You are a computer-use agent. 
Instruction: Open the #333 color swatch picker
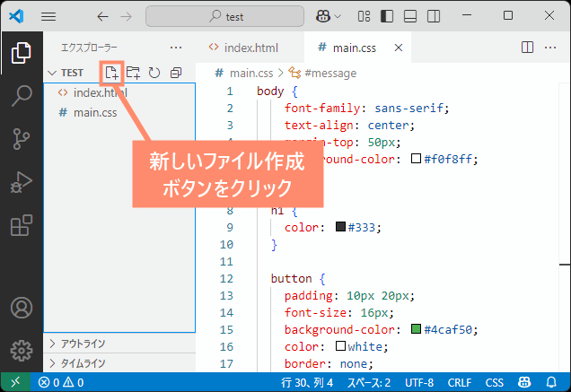click(340, 226)
